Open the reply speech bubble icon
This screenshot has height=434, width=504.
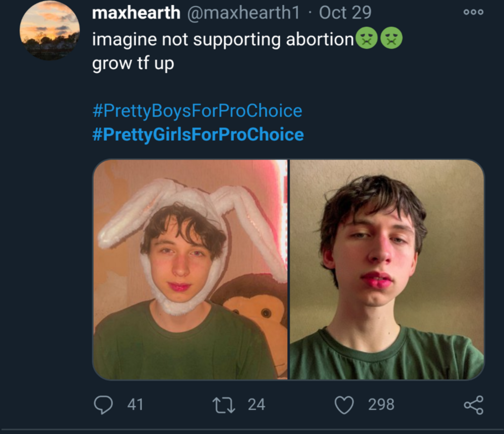(x=103, y=404)
